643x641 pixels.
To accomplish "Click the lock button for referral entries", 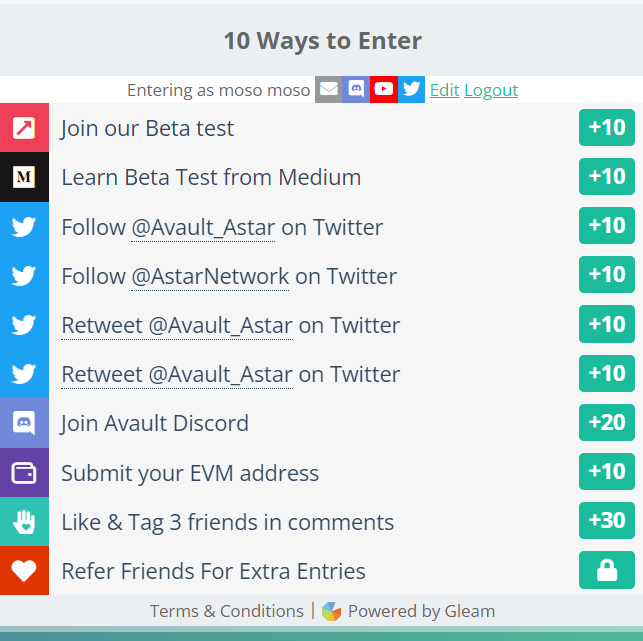I will pos(607,570).
